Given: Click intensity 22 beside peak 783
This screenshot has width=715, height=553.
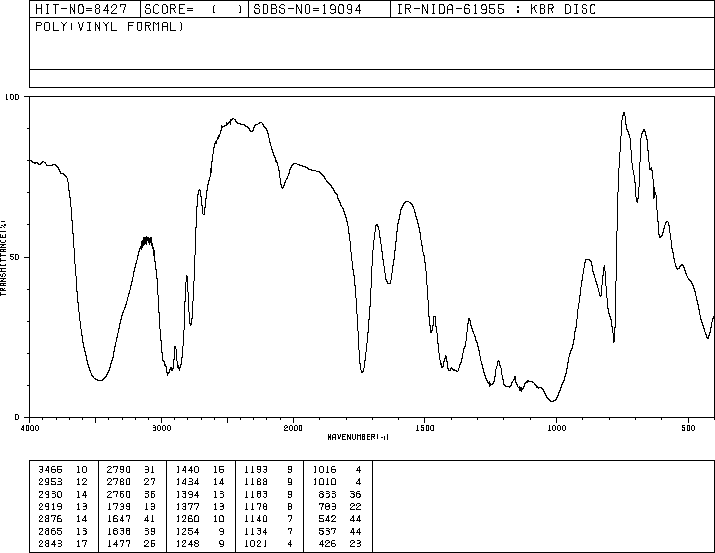Looking at the screenshot, I should coord(356,506).
